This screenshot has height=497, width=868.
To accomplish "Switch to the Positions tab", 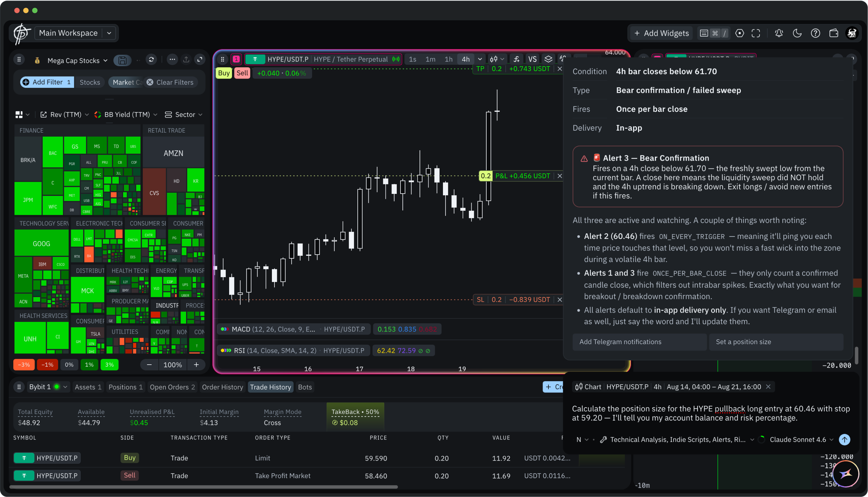I will pos(125,387).
